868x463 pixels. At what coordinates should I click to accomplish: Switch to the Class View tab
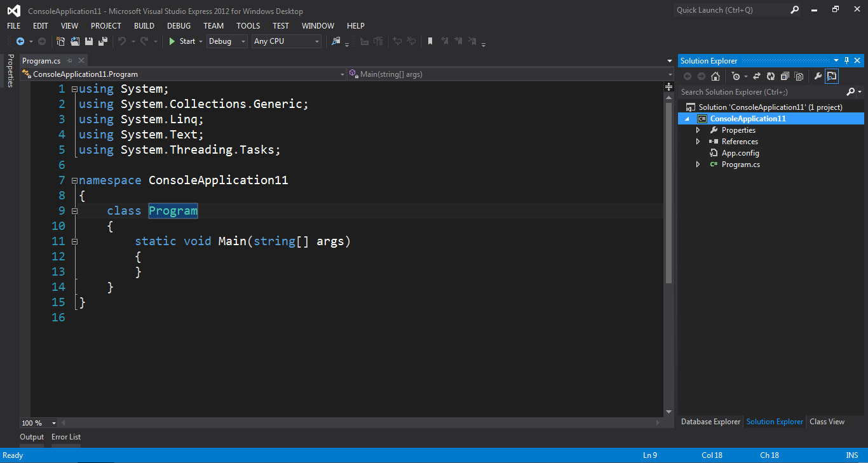click(827, 422)
